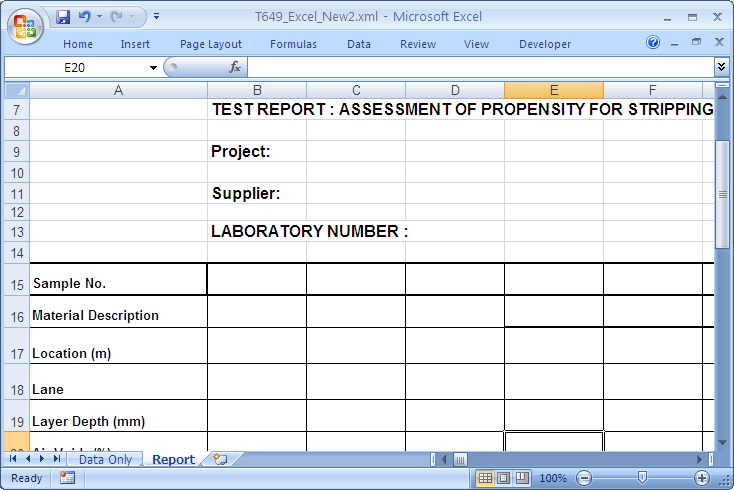Viewport: 734px width, 490px height.
Task: Expand the formula bar
Action: (722, 67)
